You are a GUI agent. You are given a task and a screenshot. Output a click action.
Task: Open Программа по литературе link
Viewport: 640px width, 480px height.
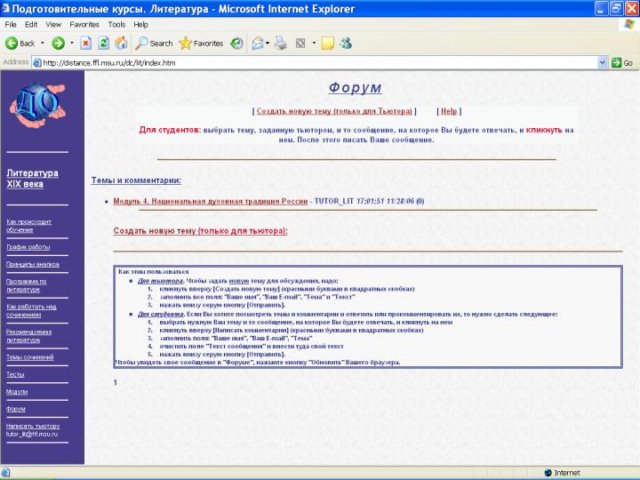(26, 285)
